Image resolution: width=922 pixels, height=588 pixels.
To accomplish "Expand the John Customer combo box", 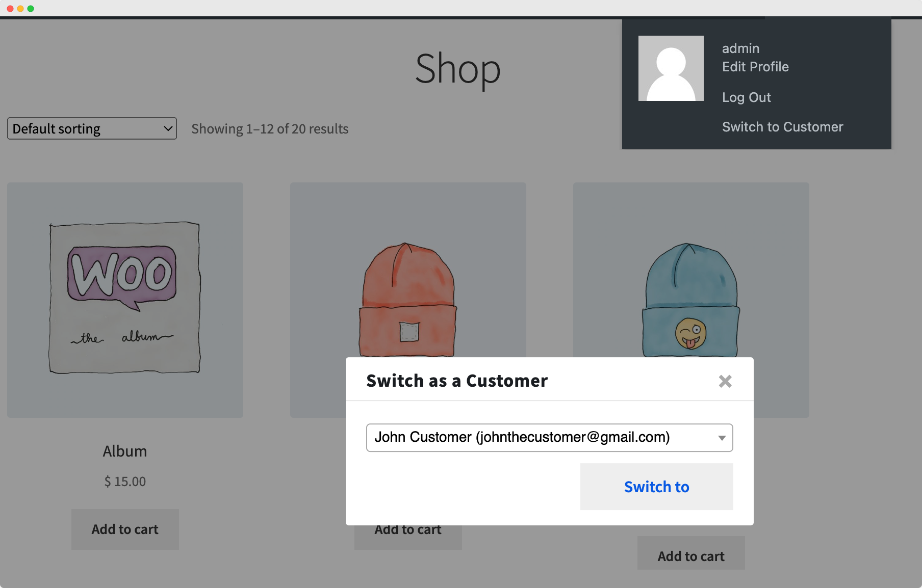I will [x=549, y=437].
